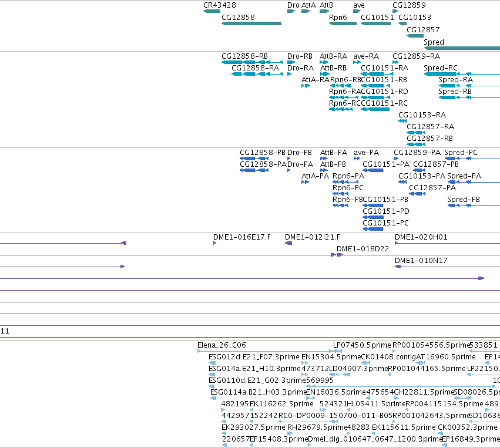This screenshot has width=500, height=448.
Task: Open transcript CG12857-RB
Action: (416, 144)
